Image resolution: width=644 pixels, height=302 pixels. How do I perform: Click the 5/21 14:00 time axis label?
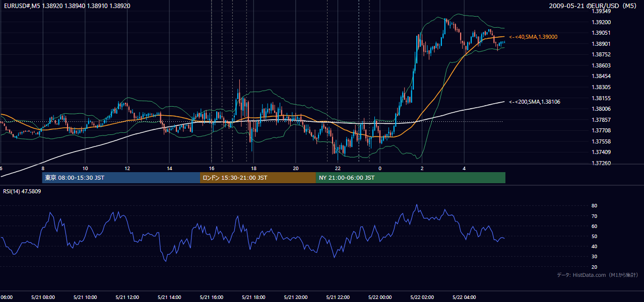[x=169, y=297]
